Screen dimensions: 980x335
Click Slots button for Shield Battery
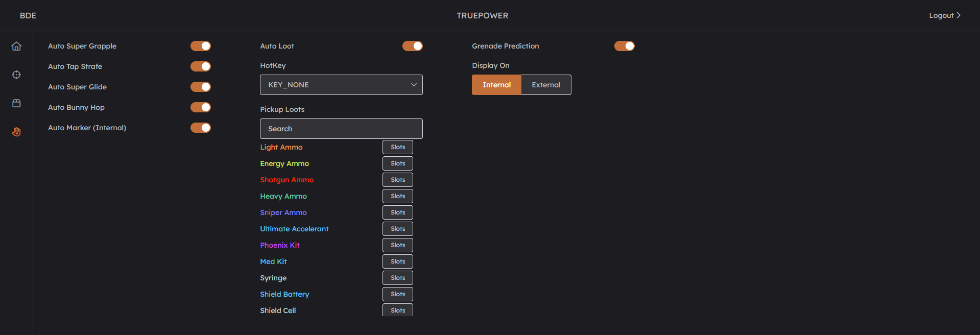click(x=398, y=294)
